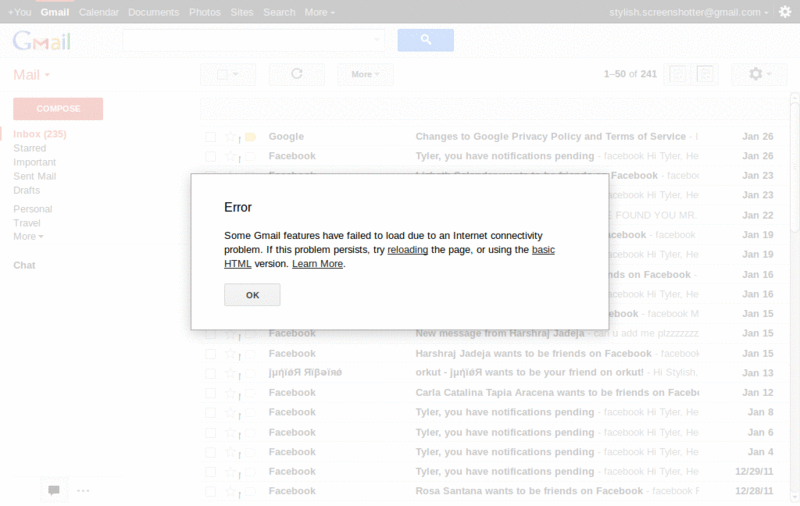Screen dimensions: 800x506
Task: Click the Gmail logo
Action: point(42,41)
